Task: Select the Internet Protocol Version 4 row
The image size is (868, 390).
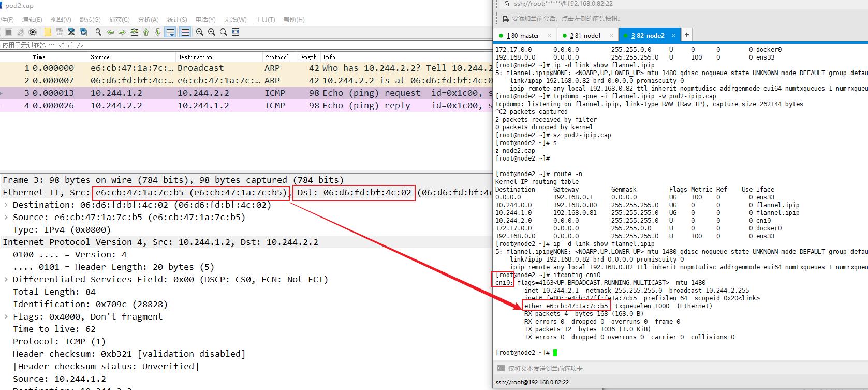Action: [x=246, y=242]
